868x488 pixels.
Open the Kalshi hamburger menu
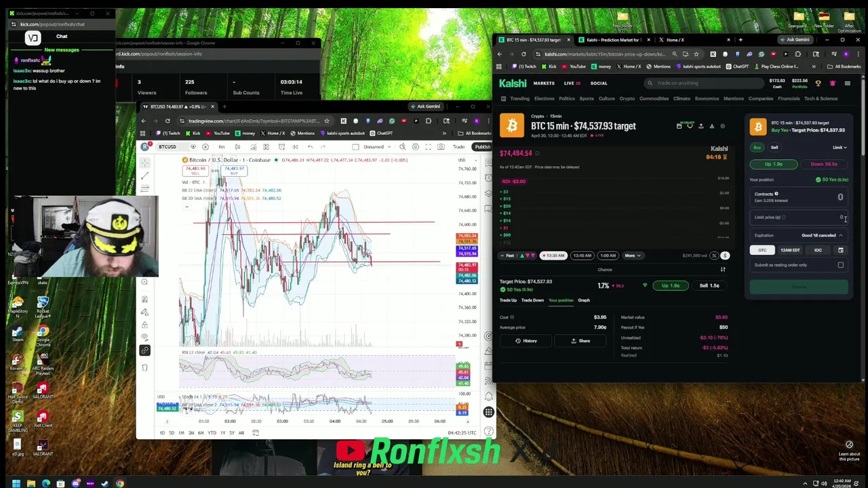click(847, 83)
